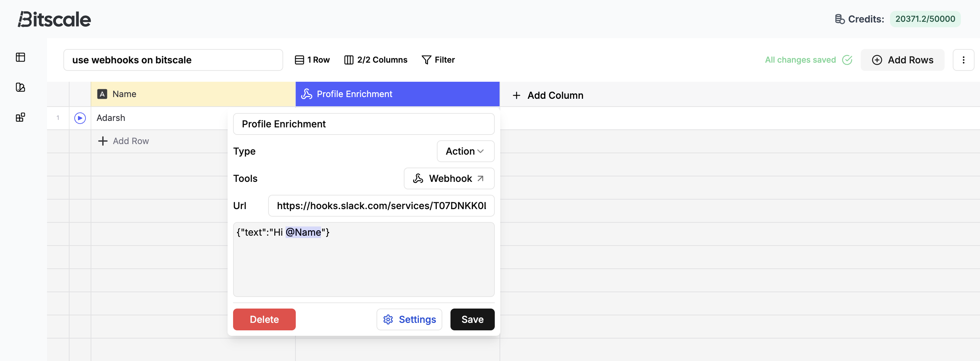The height and width of the screenshot is (361, 980).
Task: Delete the Profile Enrichment column
Action: pyautogui.click(x=264, y=319)
